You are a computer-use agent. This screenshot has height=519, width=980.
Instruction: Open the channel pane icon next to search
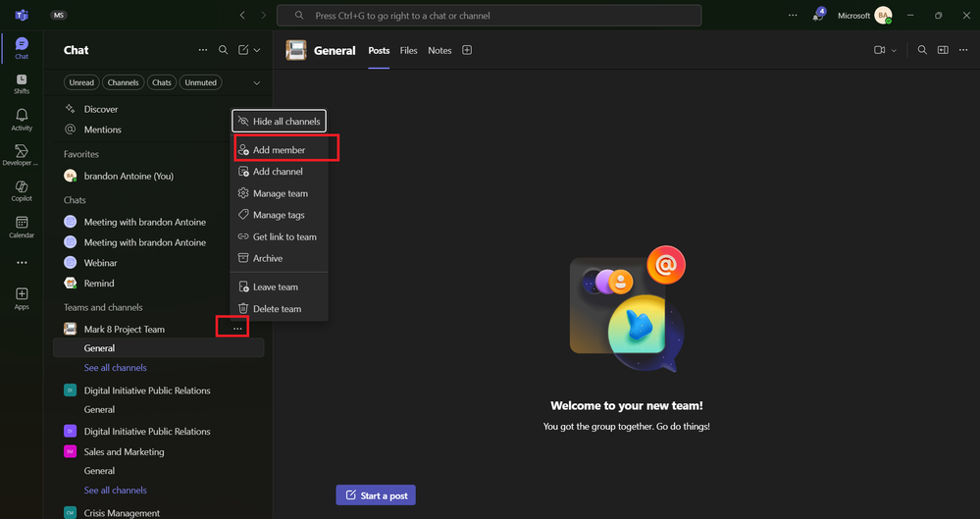click(943, 50)
